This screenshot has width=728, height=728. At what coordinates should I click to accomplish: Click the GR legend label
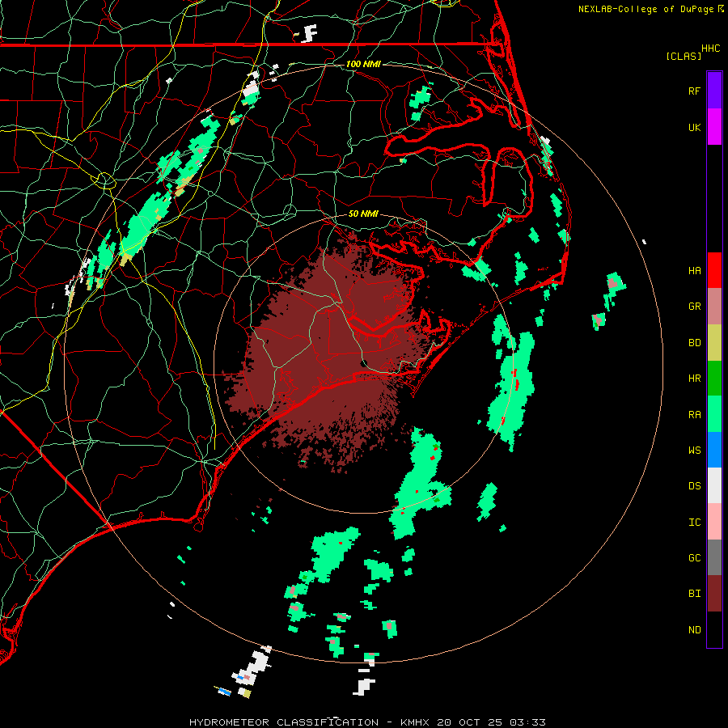pos(694,307)
